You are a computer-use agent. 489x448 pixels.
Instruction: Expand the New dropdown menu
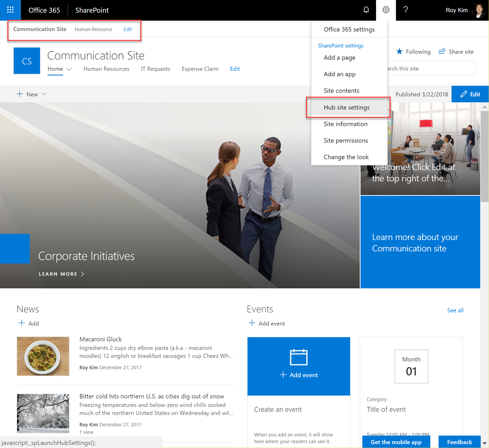coord(31,94)
